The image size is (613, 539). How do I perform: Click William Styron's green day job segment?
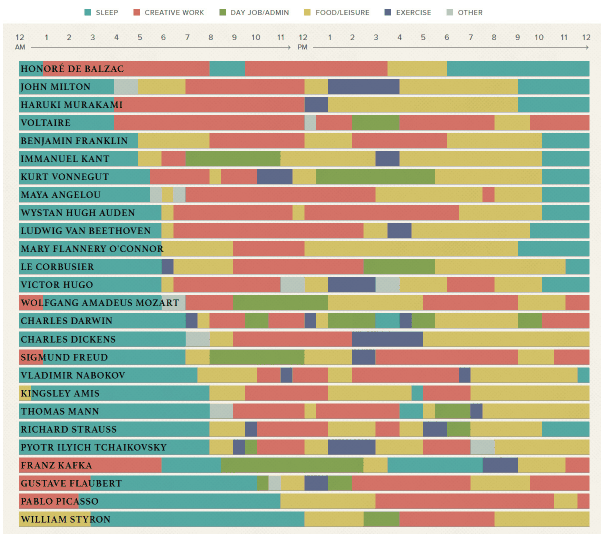click(x=382, y=519)
